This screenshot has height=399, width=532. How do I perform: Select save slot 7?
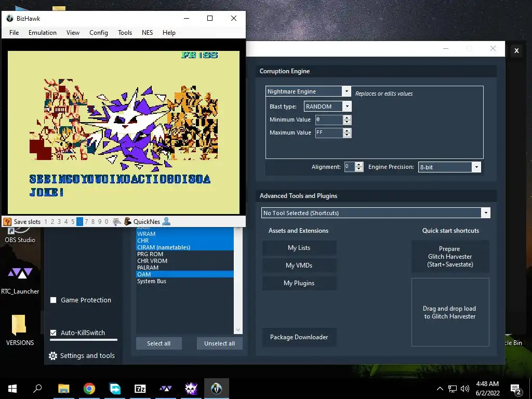[86, 222]
